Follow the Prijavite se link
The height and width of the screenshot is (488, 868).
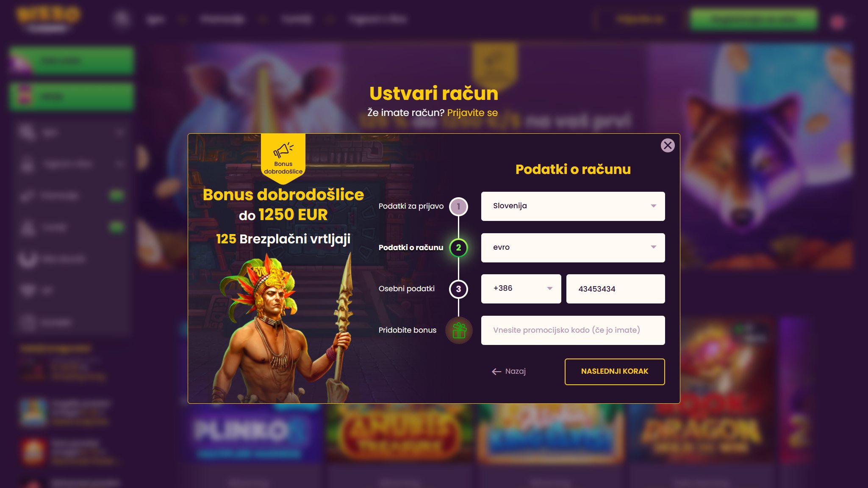click(x=472, y=113)
